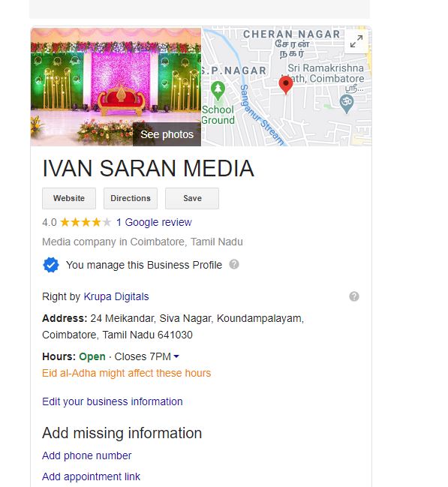
Task: Select the School Ground park marker
Action: point(218,90)
